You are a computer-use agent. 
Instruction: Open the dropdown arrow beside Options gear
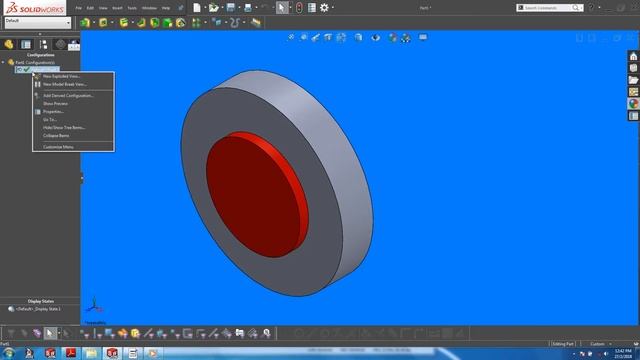point(333,7)
